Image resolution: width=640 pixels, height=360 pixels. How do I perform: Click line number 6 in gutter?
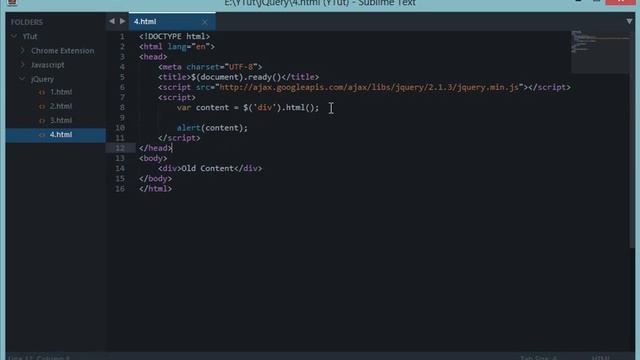(x=122, y=87)
